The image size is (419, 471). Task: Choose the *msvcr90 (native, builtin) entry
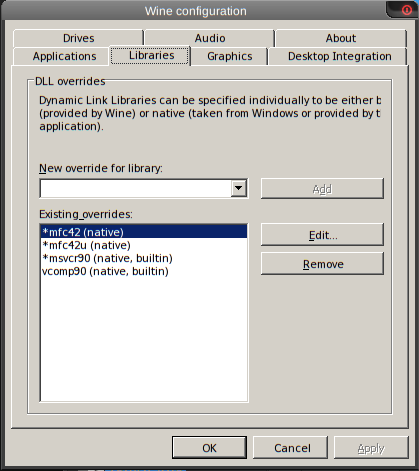(x=144, y=258)
